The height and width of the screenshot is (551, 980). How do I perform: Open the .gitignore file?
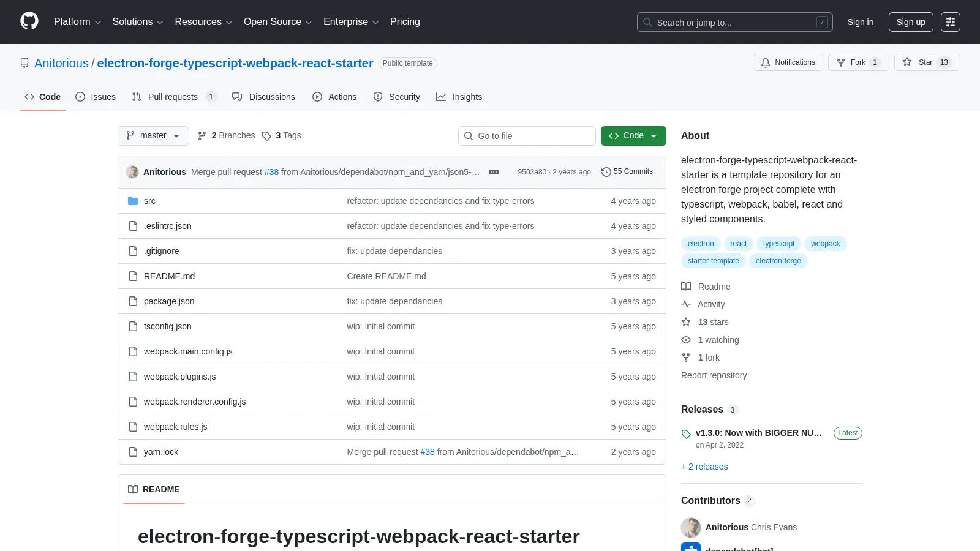click(x=162, y=251)
